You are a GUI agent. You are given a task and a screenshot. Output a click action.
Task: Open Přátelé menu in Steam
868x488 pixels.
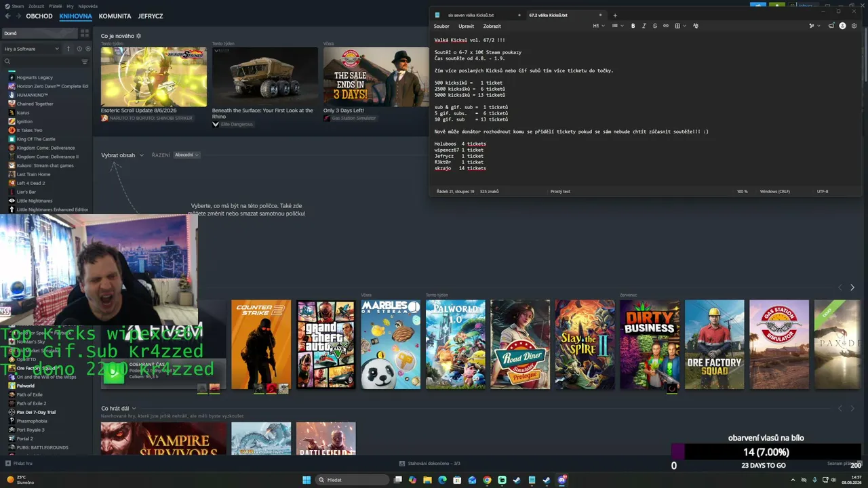coord(56,6)
